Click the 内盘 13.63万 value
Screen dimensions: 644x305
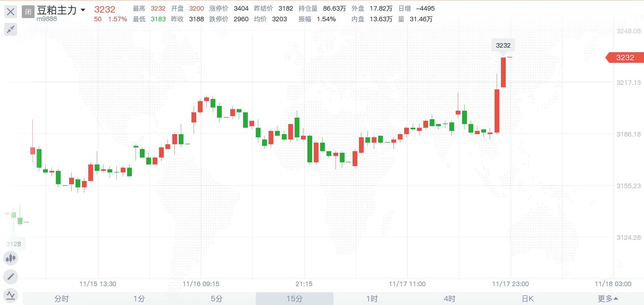[x=381, y=19]
